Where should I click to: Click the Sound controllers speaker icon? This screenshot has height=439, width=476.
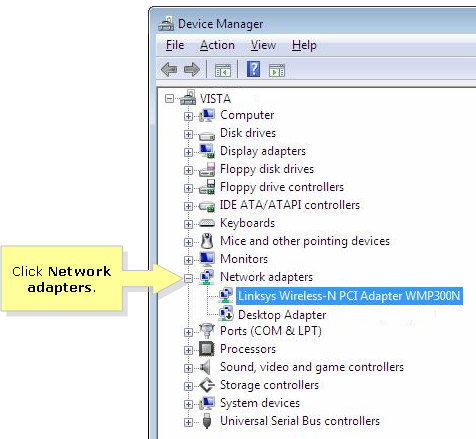pos(205,367)
